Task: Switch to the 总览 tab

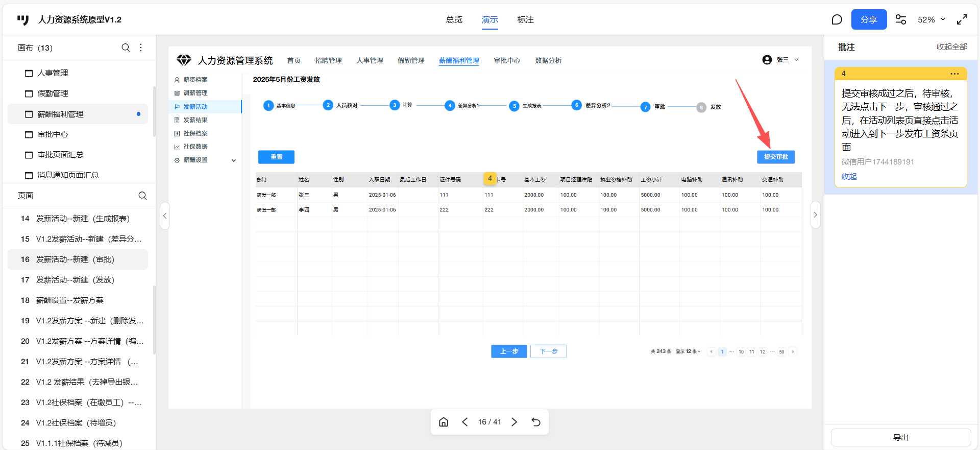Action: coord(454,19)
